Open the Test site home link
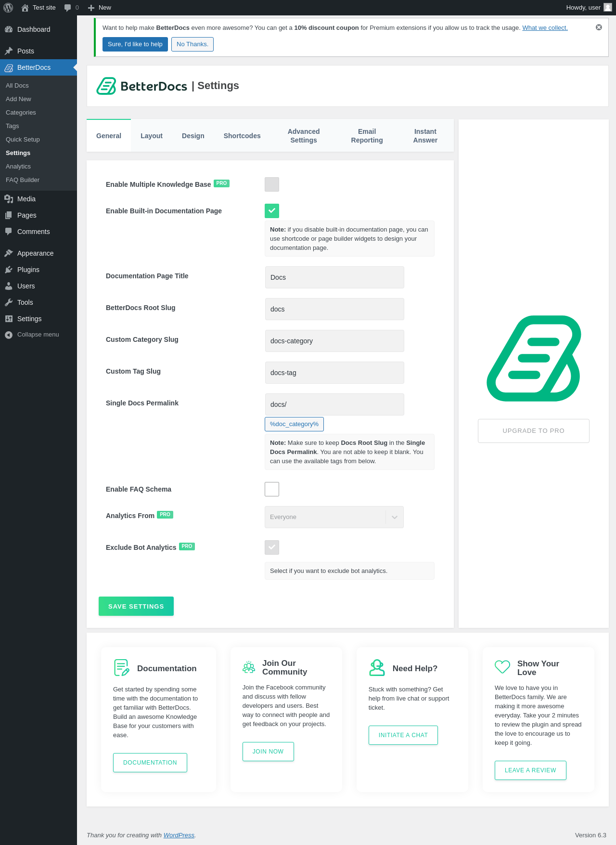The height and width of the screenshot is (845, 616). [38, 8]
